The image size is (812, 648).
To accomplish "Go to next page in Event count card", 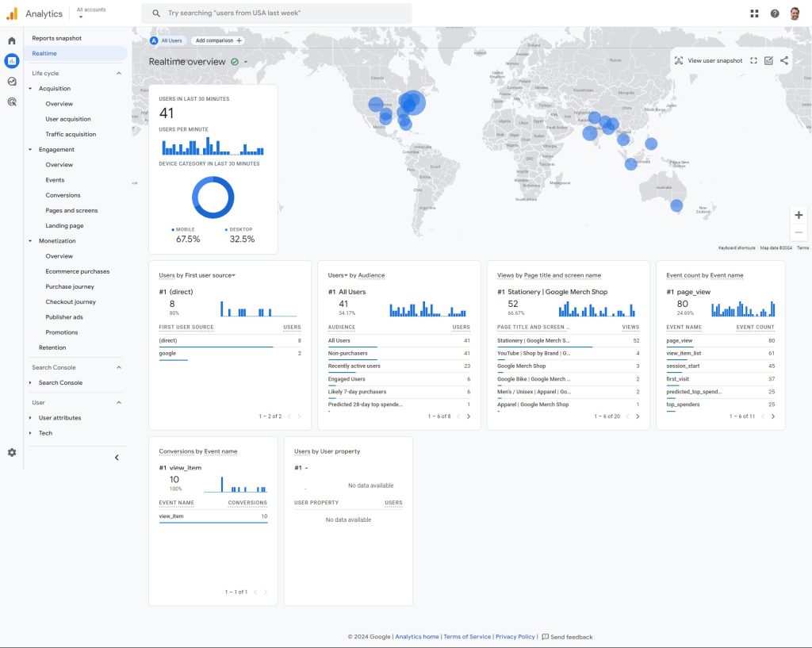I will [772, 416].
